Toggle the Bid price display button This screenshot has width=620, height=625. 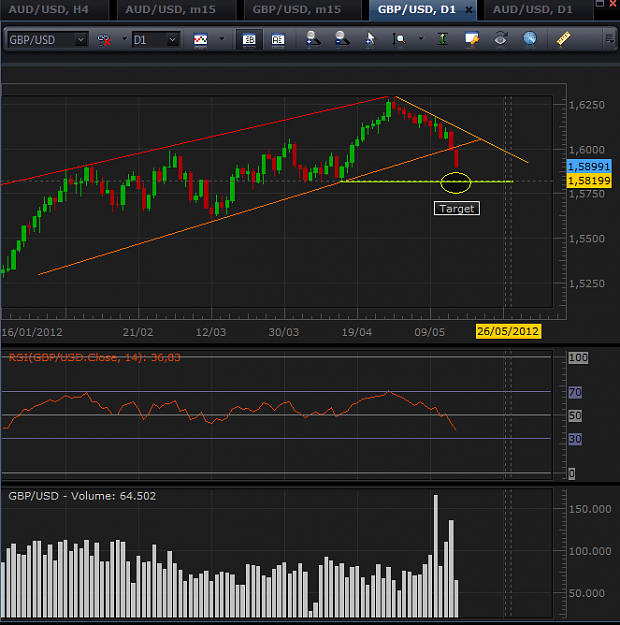point(249,40)
